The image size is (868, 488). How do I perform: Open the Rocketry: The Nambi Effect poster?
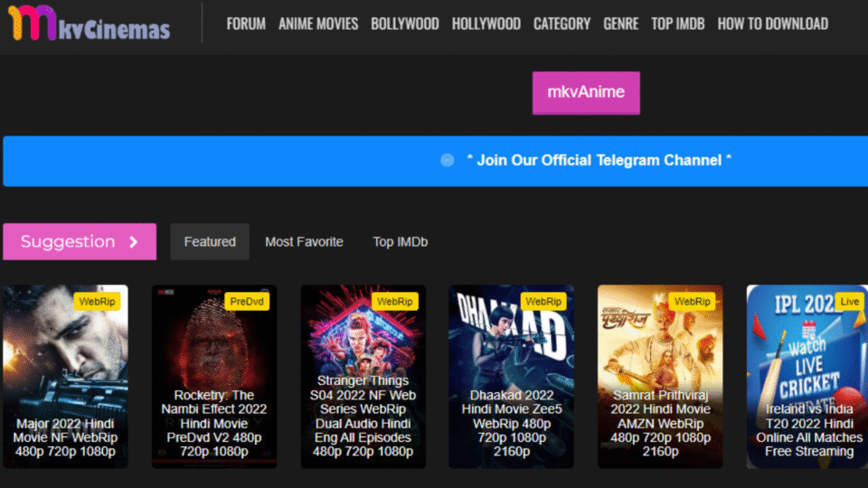point(214,376)
